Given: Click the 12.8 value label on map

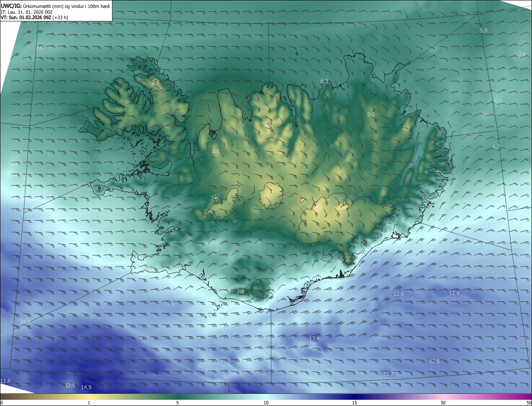Looking at the screenshot, I should (454, 293).
